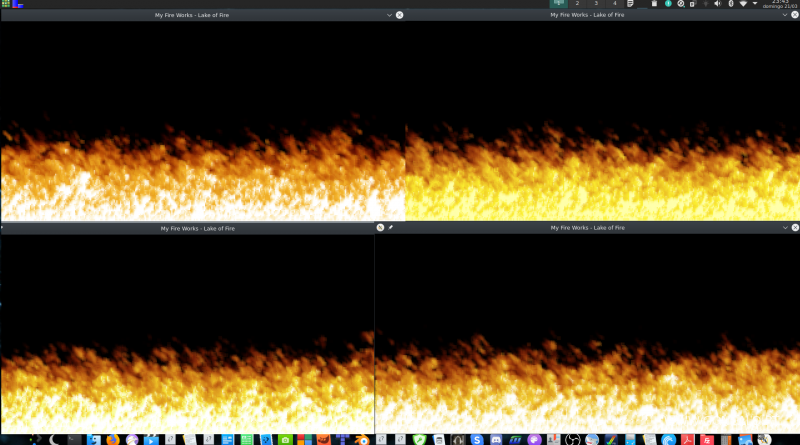This screenshot has width=800, height=445.
Task: Open Skype from the dock
Action: click(x=478, y=439)
